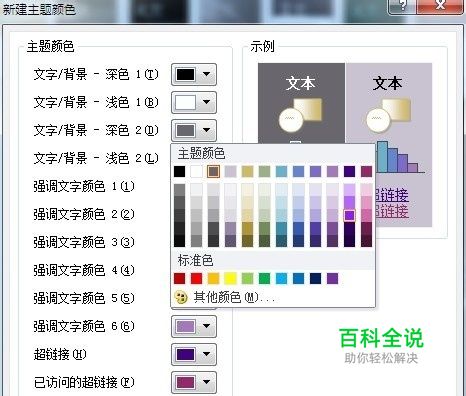Open the 文字/背景 - 深色 1 color dropdown
Viewport: 466px width, 396px height.
click(194, 74)
